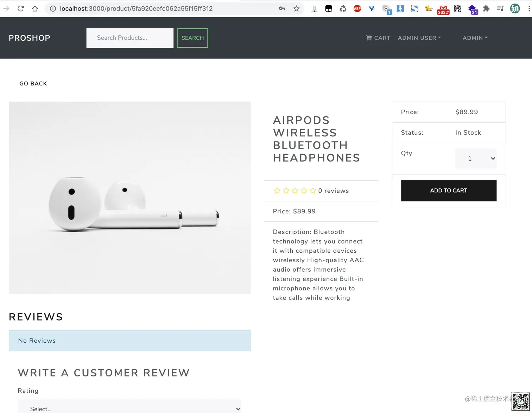The height and width of the screenshot is (413, 532).
Task: Open the QR code generator extension
Action: 457,8
